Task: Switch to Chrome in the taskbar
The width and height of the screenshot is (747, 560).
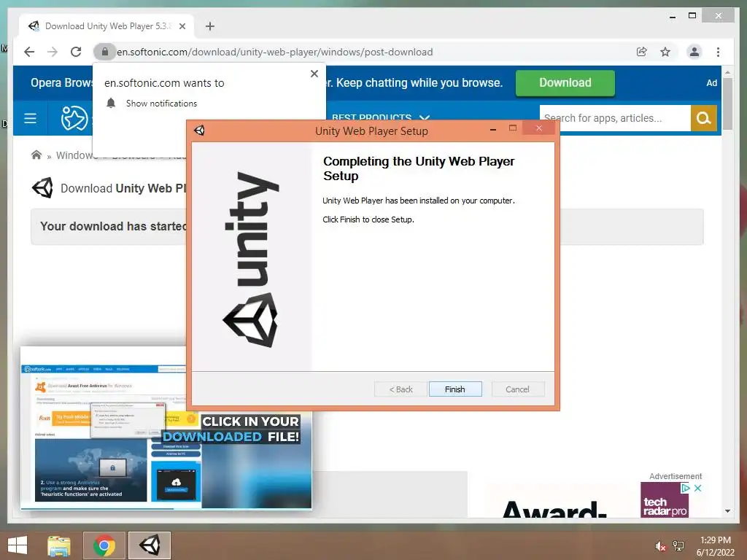Action: click(x=104, y=545)
